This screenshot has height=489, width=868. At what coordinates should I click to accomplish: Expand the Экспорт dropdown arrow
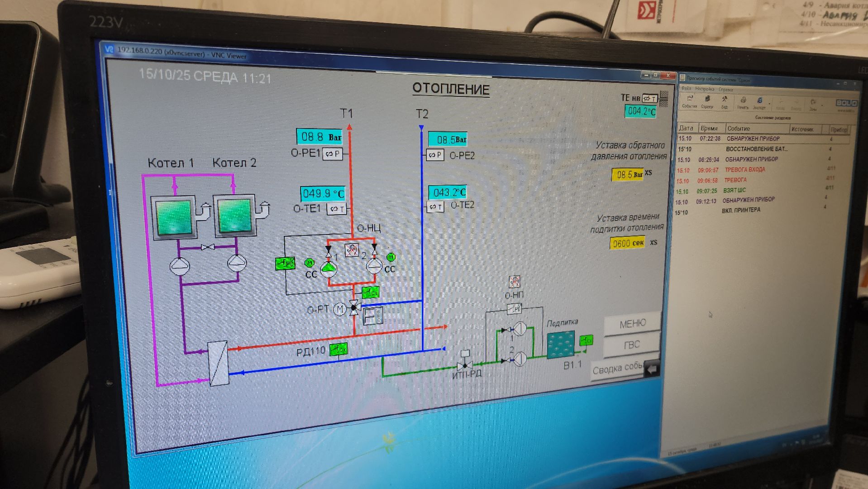click(769, 105)
